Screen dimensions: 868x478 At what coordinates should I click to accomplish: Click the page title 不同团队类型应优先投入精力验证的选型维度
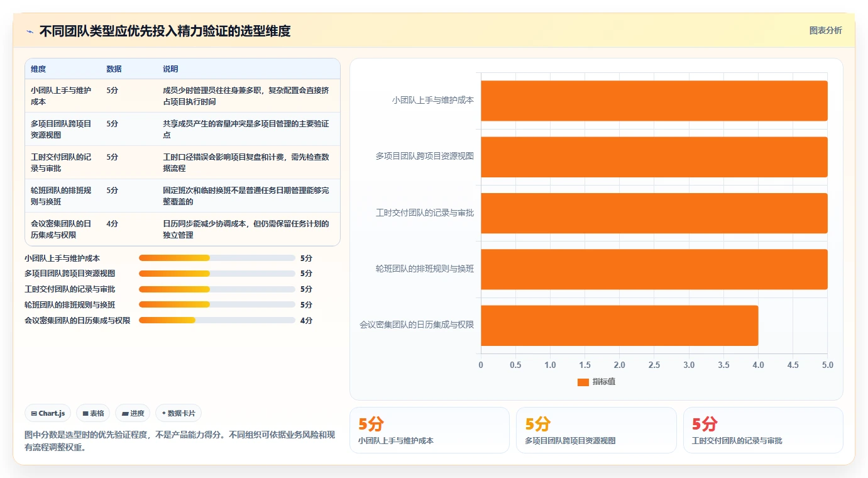[165, 31]
